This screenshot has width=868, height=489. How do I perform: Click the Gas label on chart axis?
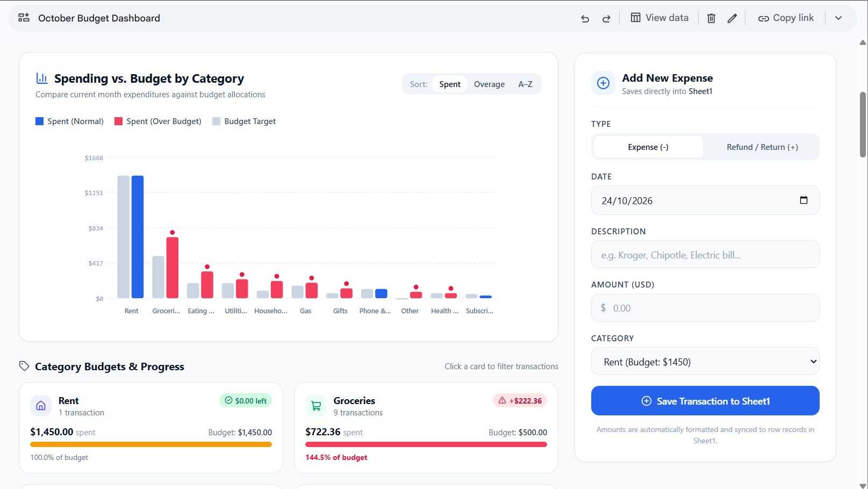point(305,311)
